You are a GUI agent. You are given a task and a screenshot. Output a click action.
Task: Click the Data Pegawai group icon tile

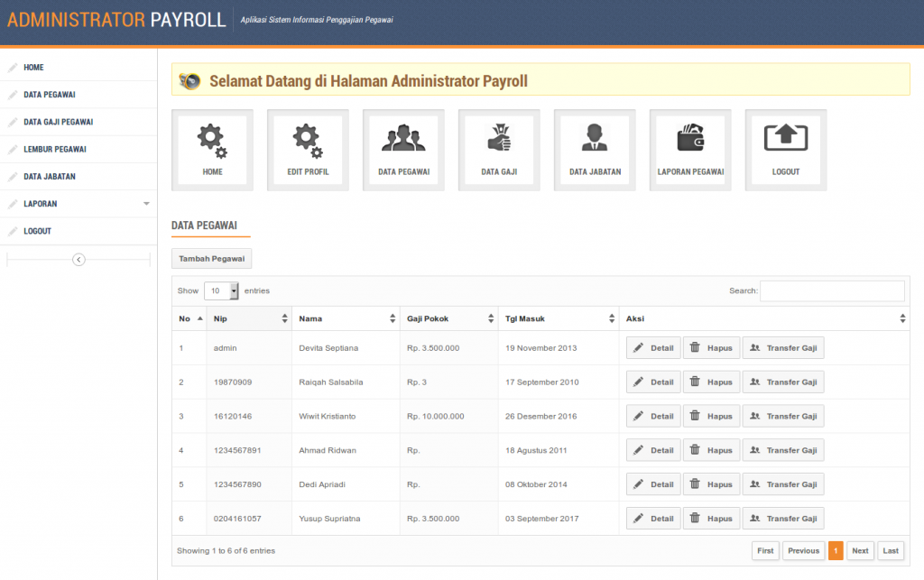[403, 150]
